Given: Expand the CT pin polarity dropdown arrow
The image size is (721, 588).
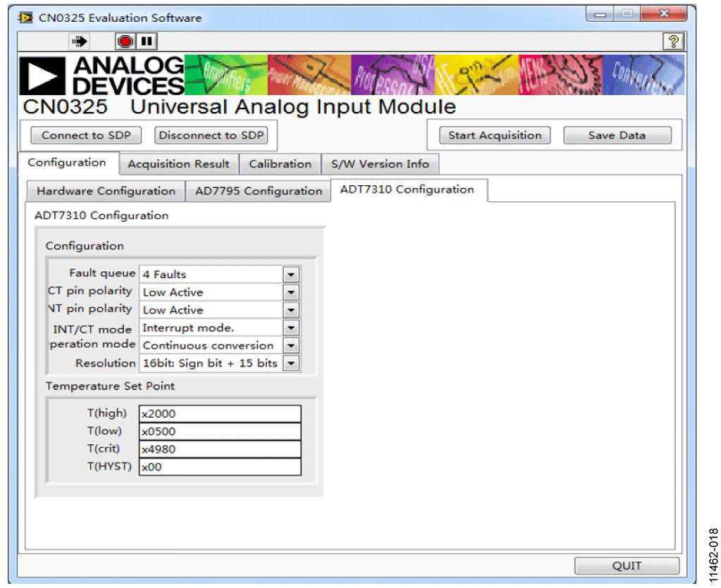Looking at the screenshot, I should pyautogui.click(x=291, y=292).
